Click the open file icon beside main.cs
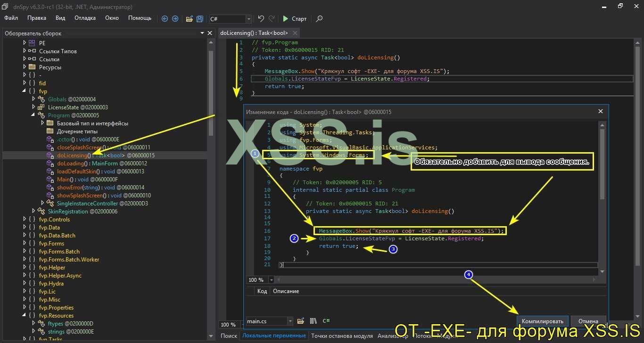 pyautogui.click(x=300, y=321)
